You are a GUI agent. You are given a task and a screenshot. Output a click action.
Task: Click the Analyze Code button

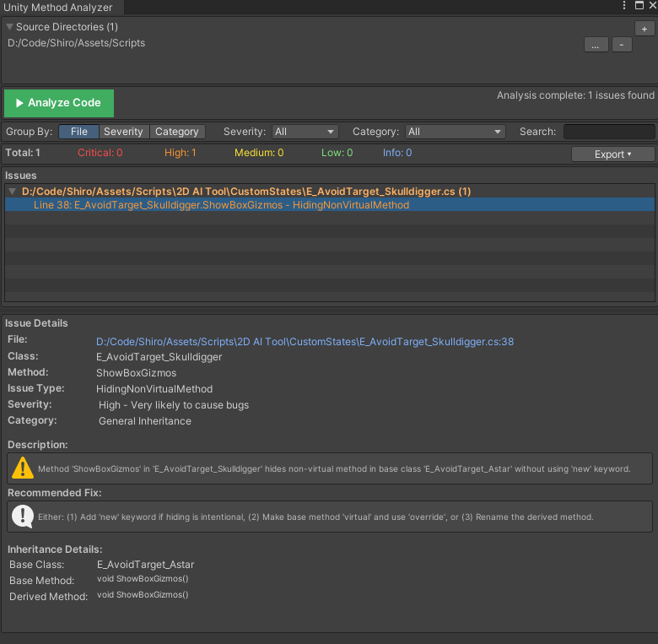coord(59,103)
